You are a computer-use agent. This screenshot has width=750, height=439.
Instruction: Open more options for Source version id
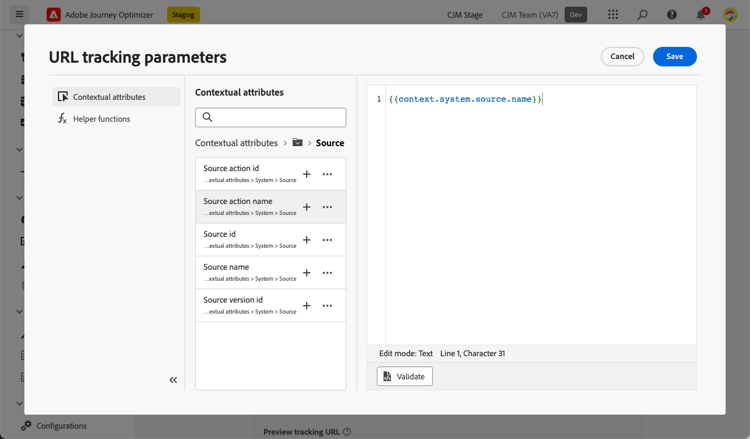pyautogui.click(x=327, y=306)
